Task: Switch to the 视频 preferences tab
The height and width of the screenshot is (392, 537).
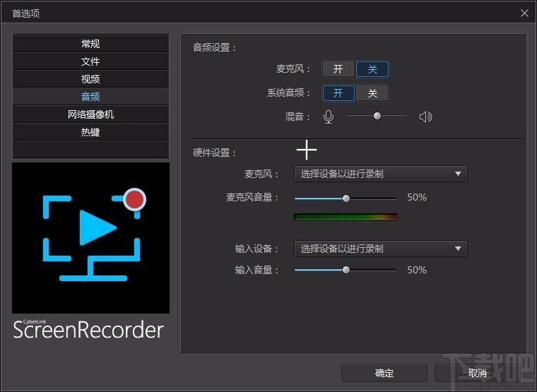Action: coord(90,79)
